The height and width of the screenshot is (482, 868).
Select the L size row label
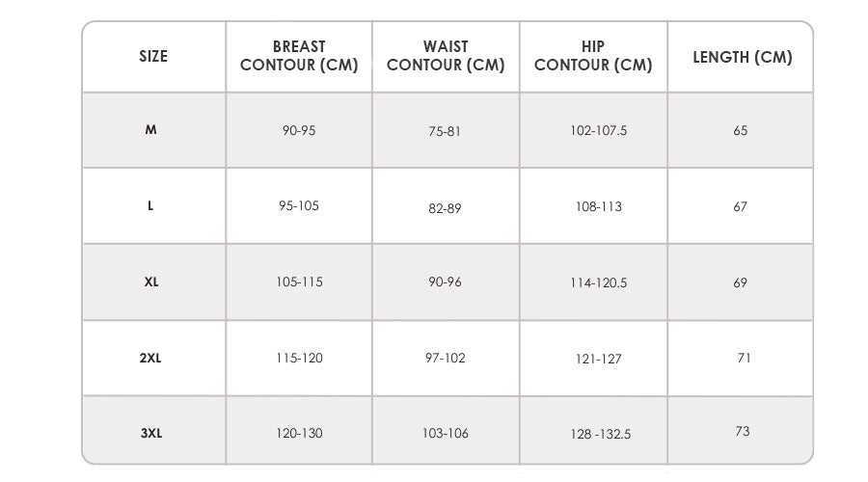pos(151,206)
